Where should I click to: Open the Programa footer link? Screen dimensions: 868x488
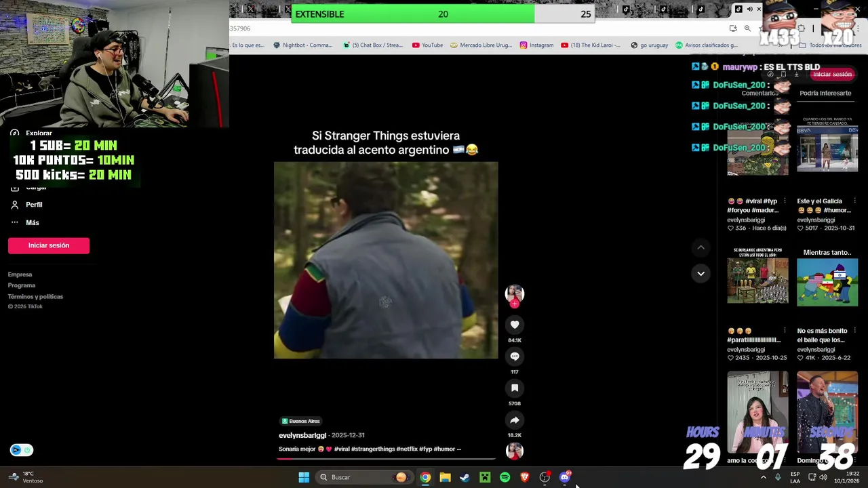pyautogui.click(x=22, y=285)
